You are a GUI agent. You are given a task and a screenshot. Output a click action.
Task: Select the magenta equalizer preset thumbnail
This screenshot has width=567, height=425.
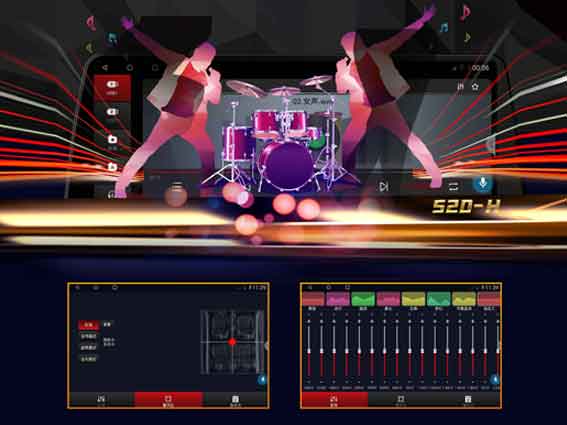[x=338, y=299]
